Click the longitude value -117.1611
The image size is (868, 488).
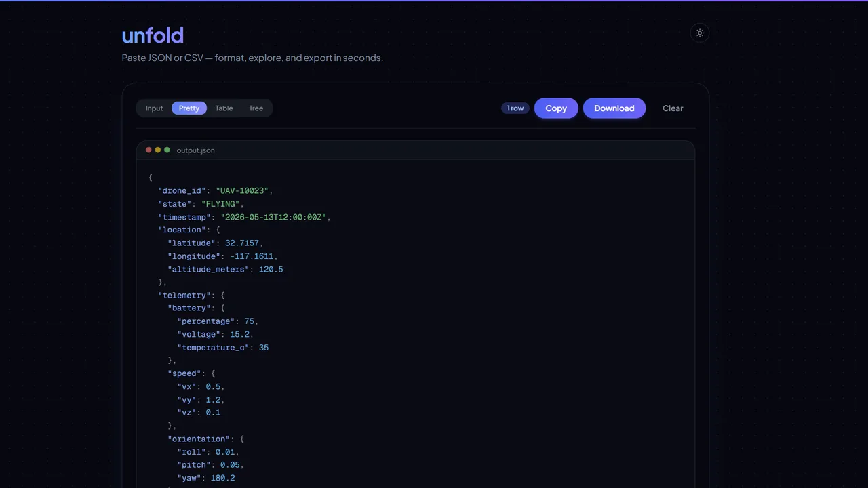[x=252, y=256]
